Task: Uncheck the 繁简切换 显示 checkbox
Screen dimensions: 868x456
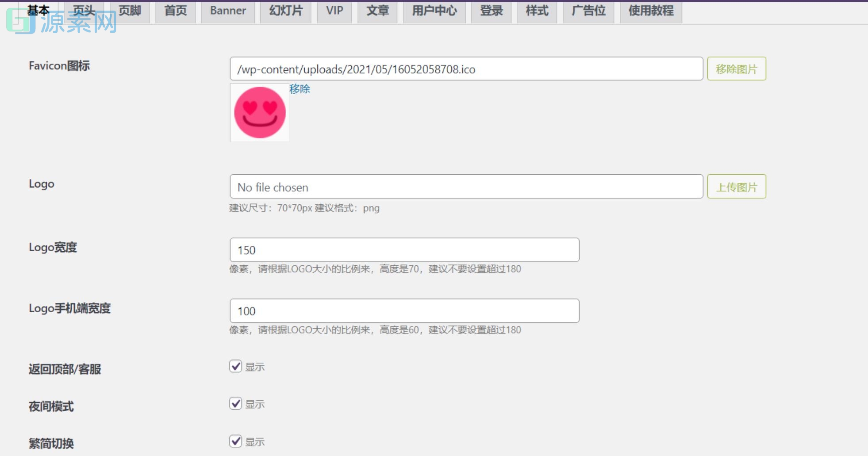Action: pyautogui.click(x=235, y=441)
